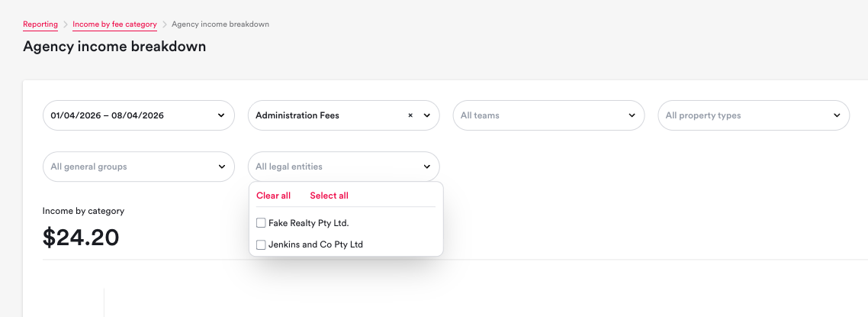Open the date range dropdown arrow
This screenshot has width=868, height=317.
[221, 115]
